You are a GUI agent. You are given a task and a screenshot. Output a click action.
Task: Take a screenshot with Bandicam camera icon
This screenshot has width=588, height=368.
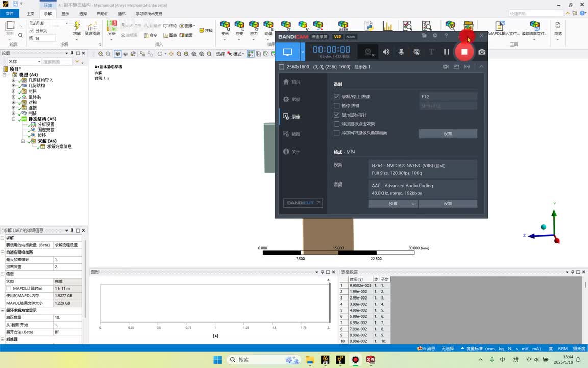pyautogui.click(x=482, y=52)
